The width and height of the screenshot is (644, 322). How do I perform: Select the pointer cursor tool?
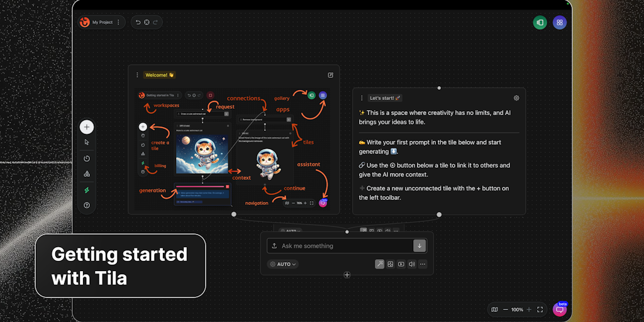tap(87, 142)
